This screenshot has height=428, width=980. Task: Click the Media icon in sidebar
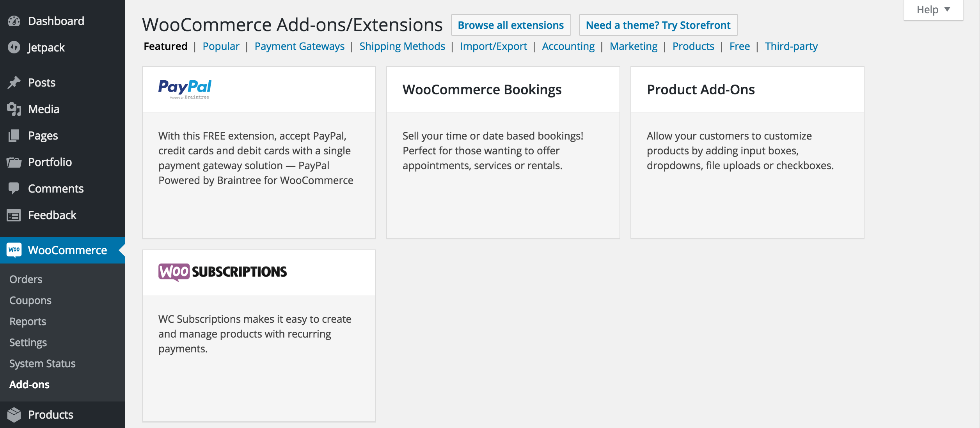[14, 109]
